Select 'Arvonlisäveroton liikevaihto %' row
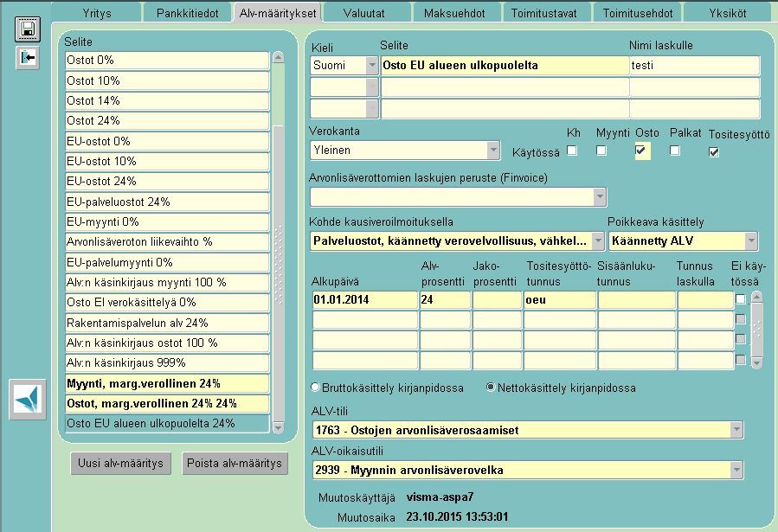 [167, 242]
